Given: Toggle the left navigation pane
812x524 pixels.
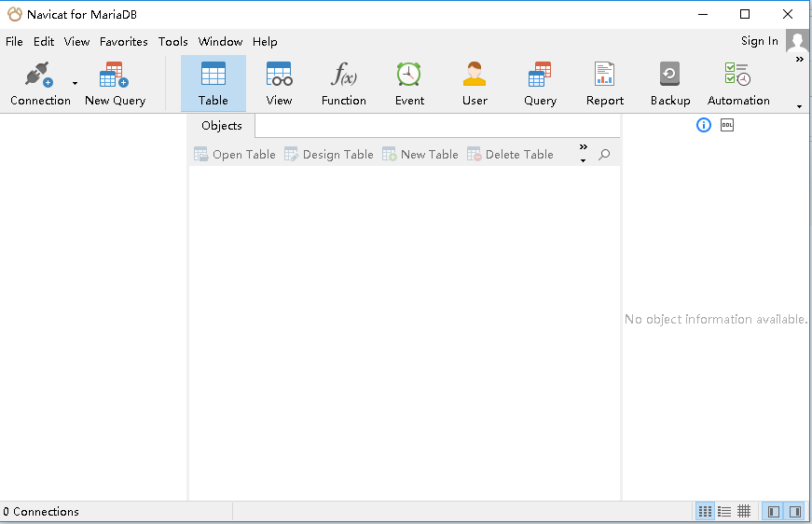Looking at the screenshot, I should [x=774, y=512].
